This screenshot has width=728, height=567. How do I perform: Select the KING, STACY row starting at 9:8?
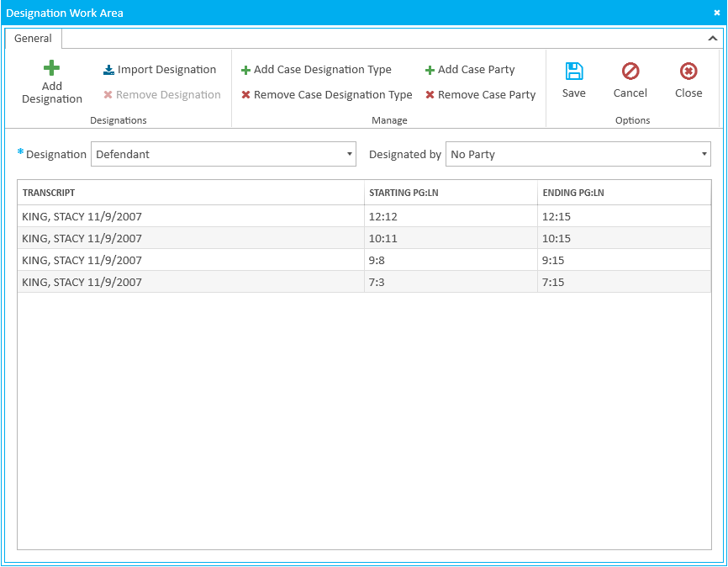coord(364,260)
